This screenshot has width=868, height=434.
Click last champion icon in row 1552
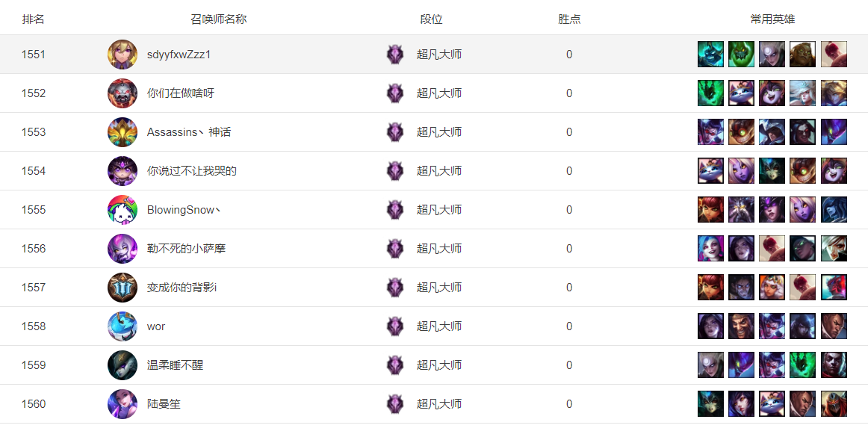coord(834,93)
